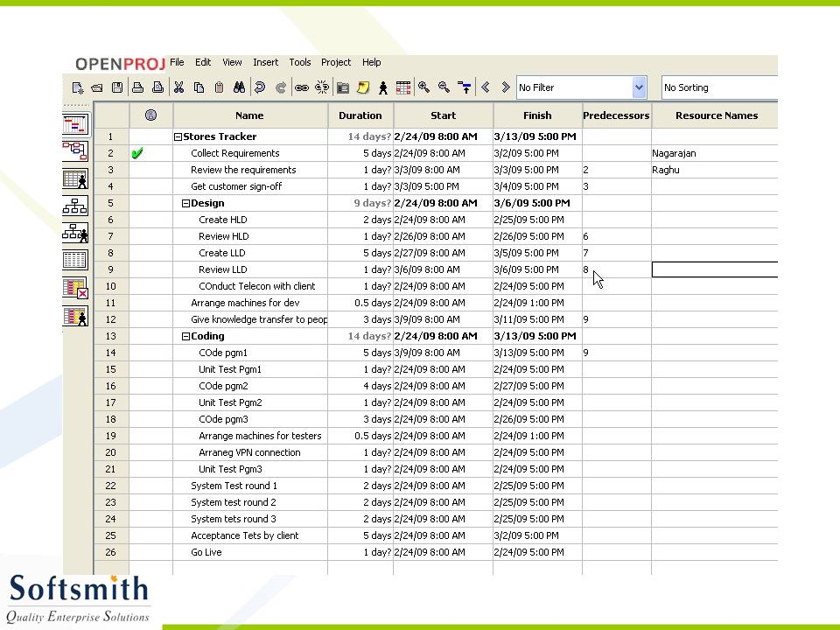Click the Zoom In magnifier icon

[x=423, y=87]
